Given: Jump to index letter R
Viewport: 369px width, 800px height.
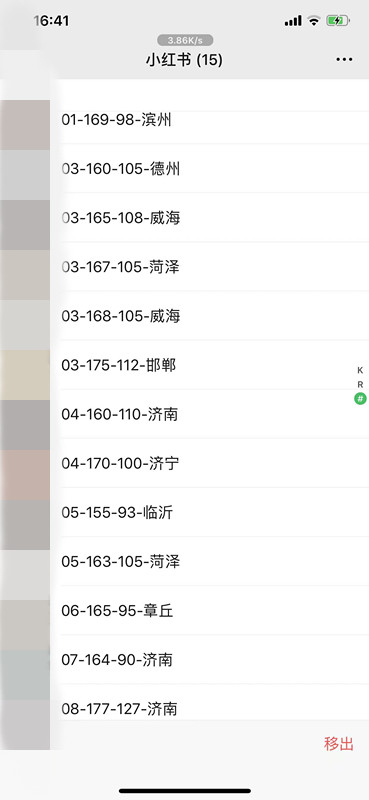Looking at the screenshot, I should click(x=360, y=385).
